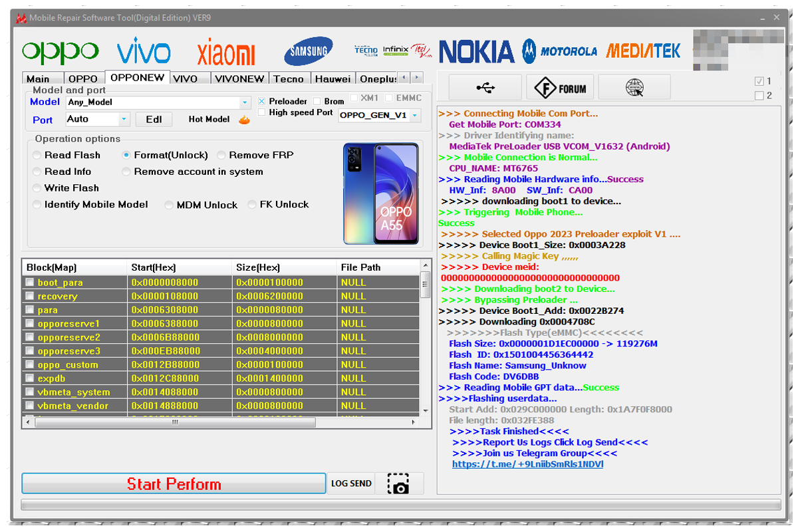The image size is (798, 532).
Task: Click the Edl button
Action: pos(154,119)
